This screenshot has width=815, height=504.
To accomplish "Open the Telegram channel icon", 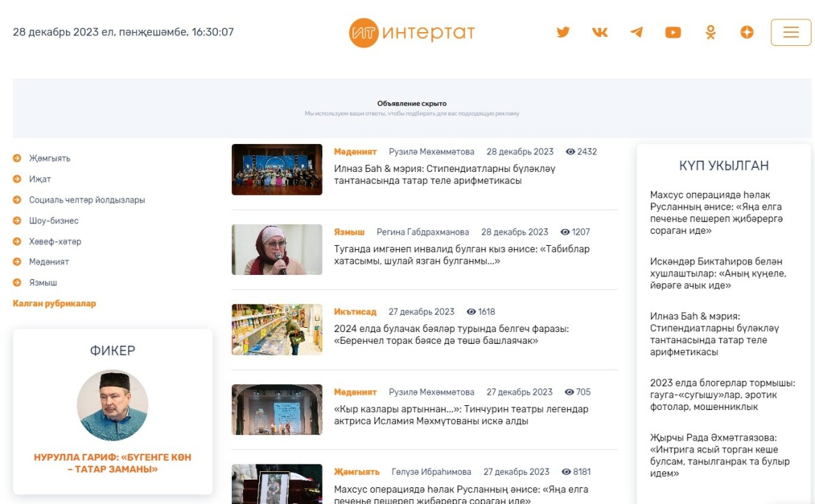I will pos(636,32).
